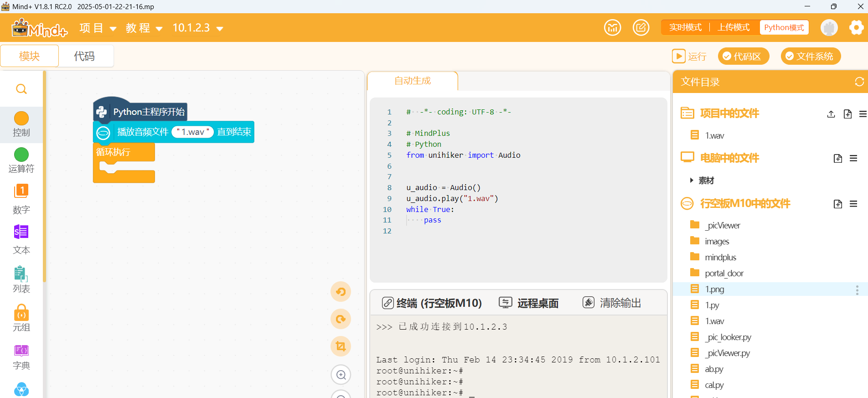Select the 列表 block category
Image resolution: width=868 pixels, height=398 pixels.
pyautogui.click(x=21, y=279)
